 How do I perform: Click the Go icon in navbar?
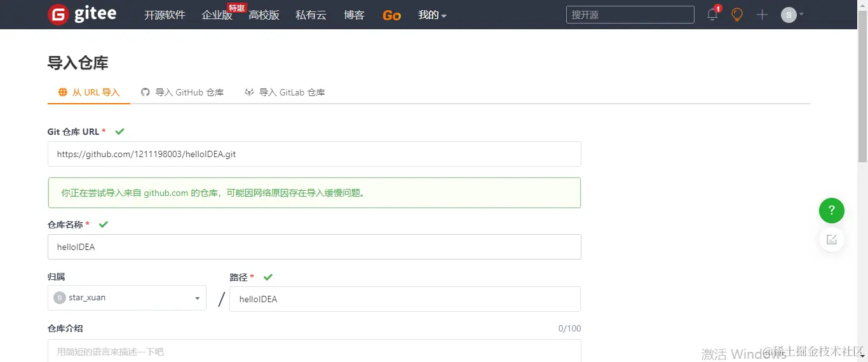(391, 15)
